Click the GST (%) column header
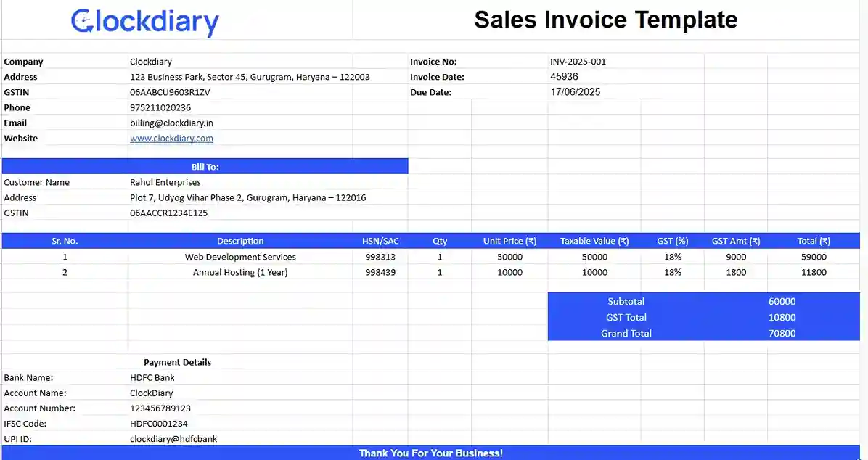Image resolution: width=868 pixels, height=460 pixels. pyautogui.click(x=673, y=241)
